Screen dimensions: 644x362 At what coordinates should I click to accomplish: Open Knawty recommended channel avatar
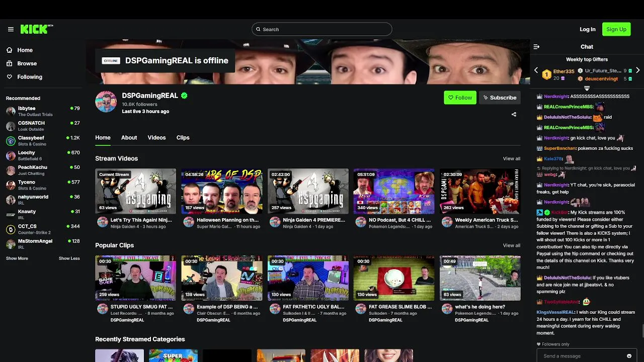point(11,215)
